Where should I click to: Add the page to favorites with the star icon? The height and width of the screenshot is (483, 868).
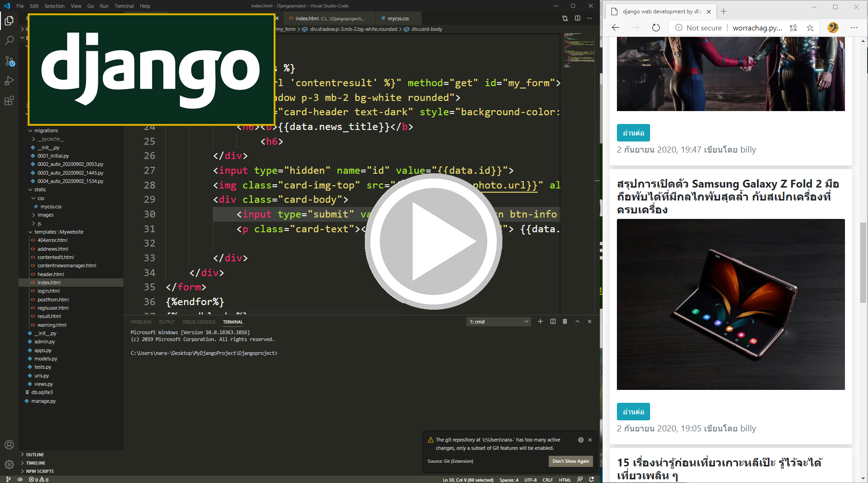810,28
